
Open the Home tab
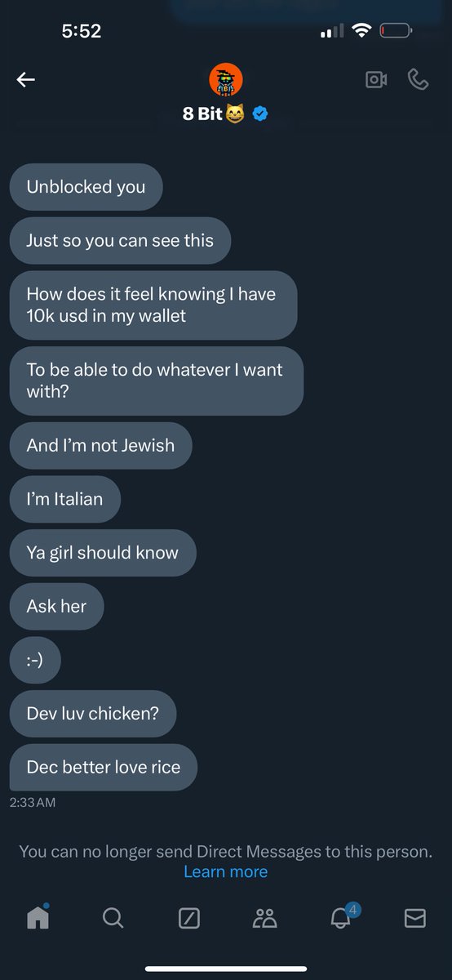pos(38,917)
